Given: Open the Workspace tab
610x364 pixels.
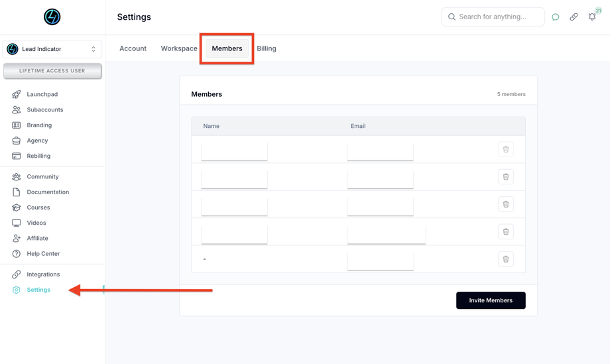Looking at the screenshot, I should click(179, 48).
